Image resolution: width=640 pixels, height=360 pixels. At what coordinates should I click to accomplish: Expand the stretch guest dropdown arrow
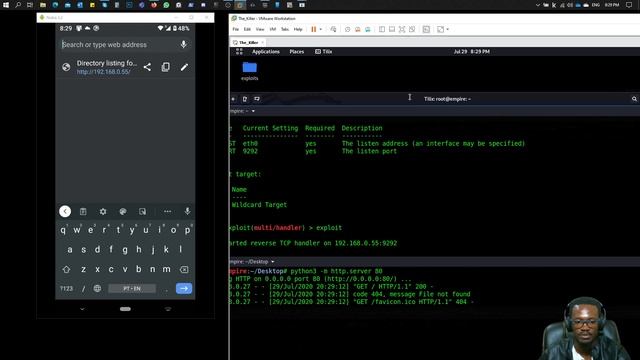click(x=448, y=29)
